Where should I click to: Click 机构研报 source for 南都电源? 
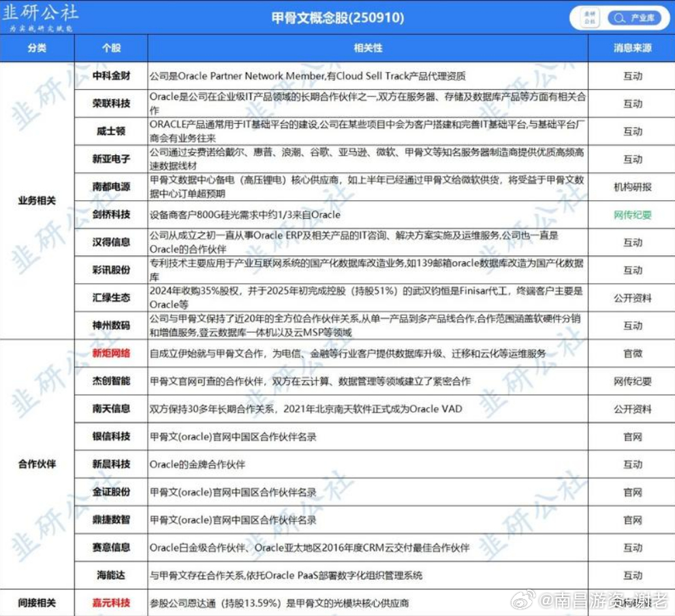[x=632, y=187]
